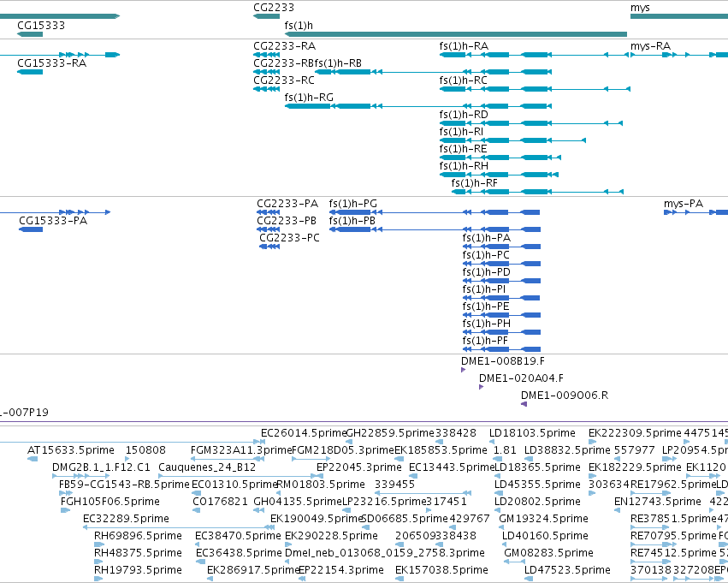Select the fs(1)h-RG transcript label
Image resolution: width=728 pixels, height=583 pixels.
click(309, 98)
